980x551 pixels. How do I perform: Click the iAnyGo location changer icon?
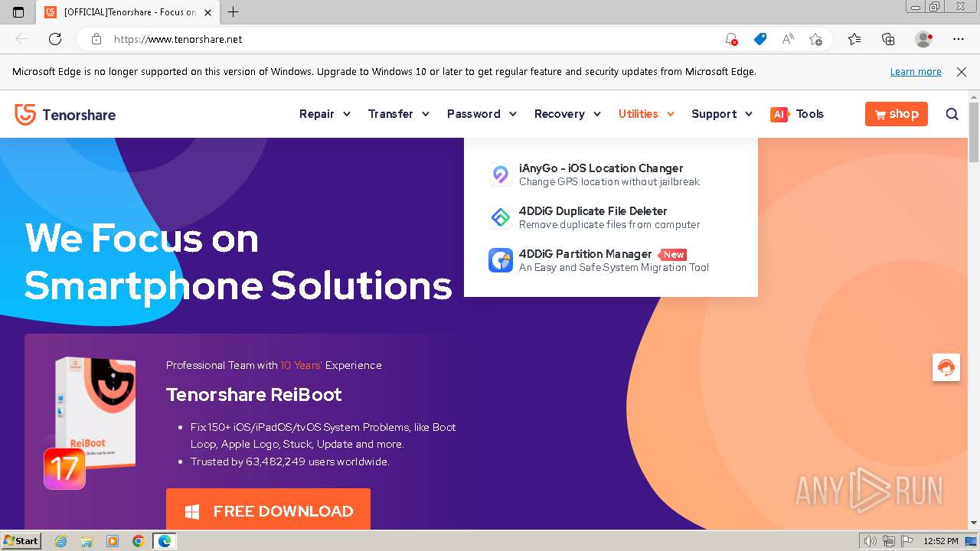pos(501,174)
